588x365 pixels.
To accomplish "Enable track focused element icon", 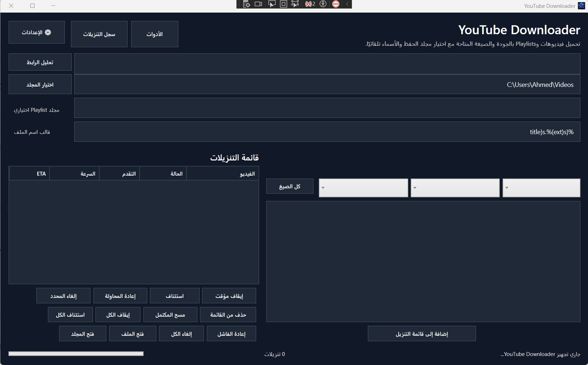I will (295, 4).
